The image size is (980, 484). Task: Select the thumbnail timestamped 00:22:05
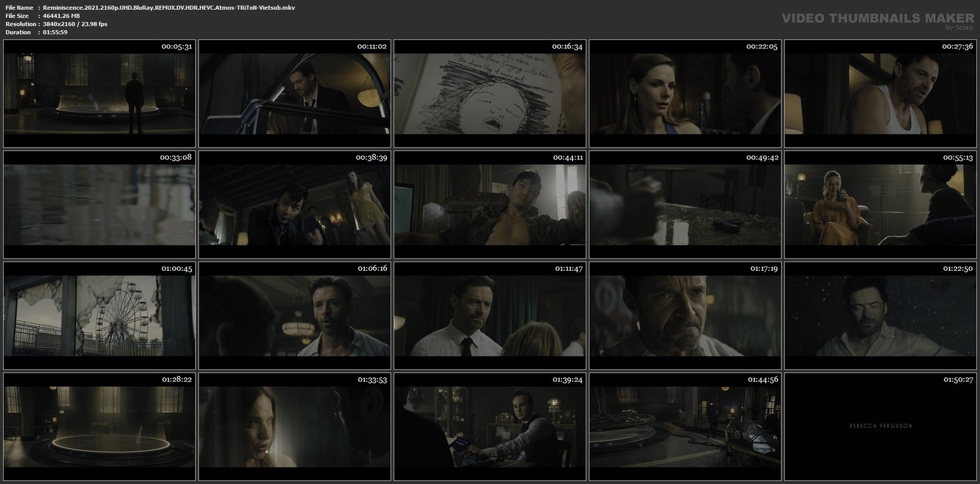click(685, 94)
